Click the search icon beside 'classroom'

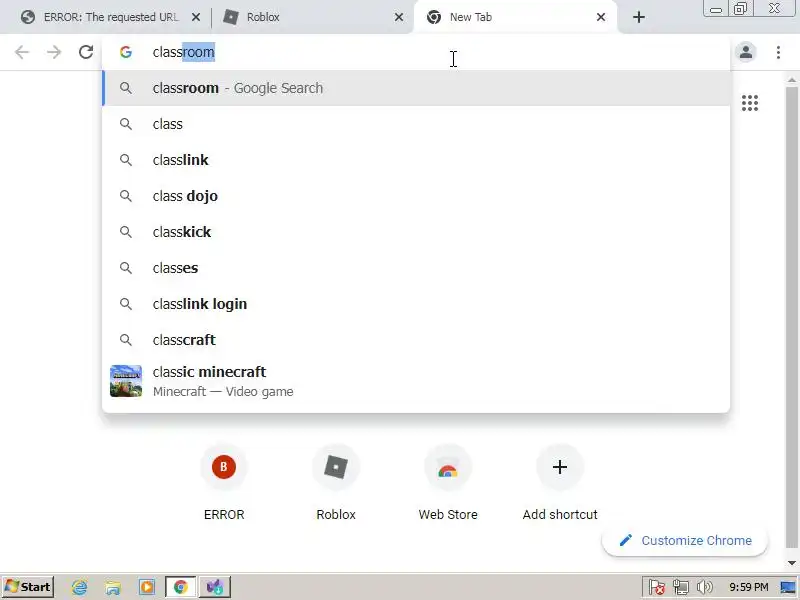click(x=126, y=88)
